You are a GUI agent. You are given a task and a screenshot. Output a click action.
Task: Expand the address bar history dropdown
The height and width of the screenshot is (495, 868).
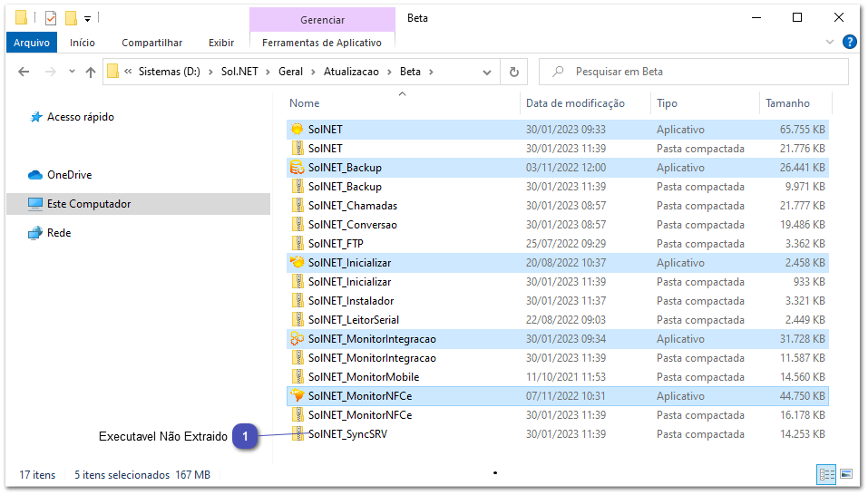point(486,72)
